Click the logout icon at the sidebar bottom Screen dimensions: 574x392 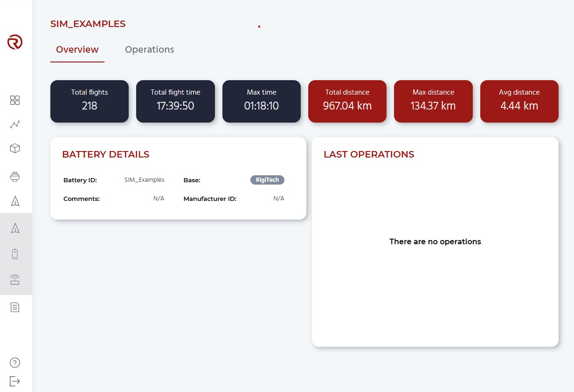pos(15,381)
